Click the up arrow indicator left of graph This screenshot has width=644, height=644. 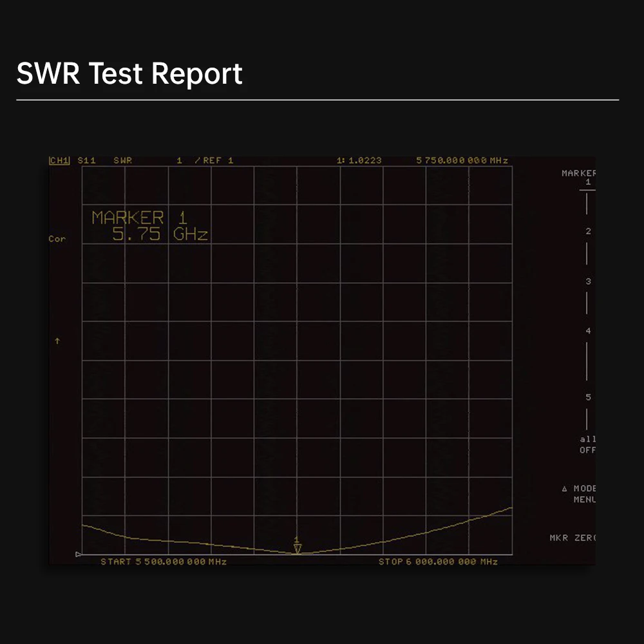(x=57, y=341)
